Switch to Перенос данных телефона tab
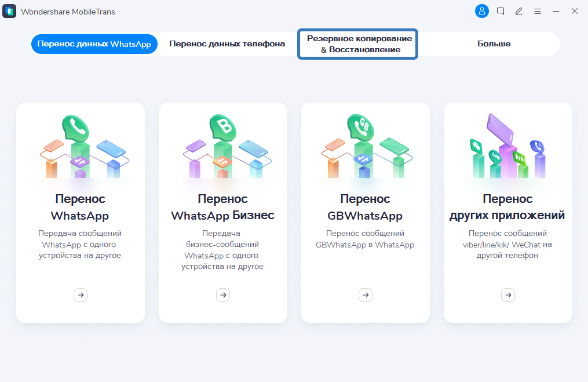 pyautogui.click(x=227, y=44)
